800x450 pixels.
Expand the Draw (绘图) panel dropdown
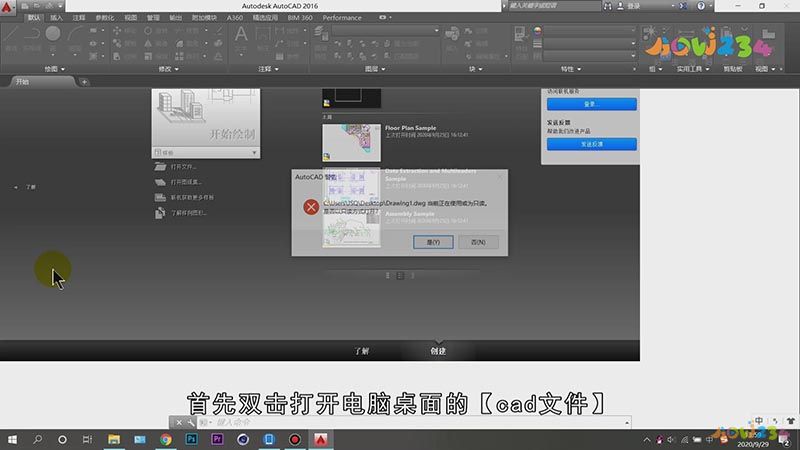(x=55, y=69)
